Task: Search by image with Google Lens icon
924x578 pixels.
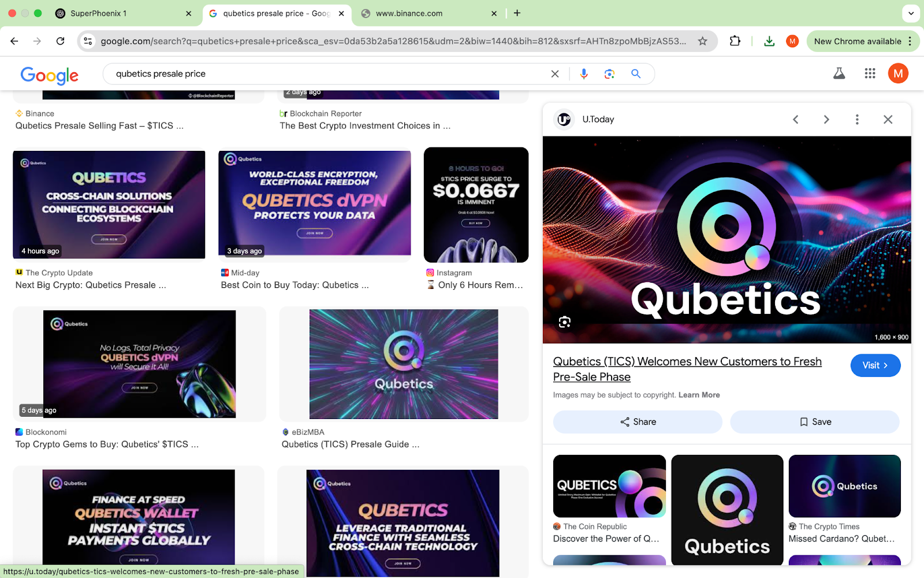Action: click(609, 73)
